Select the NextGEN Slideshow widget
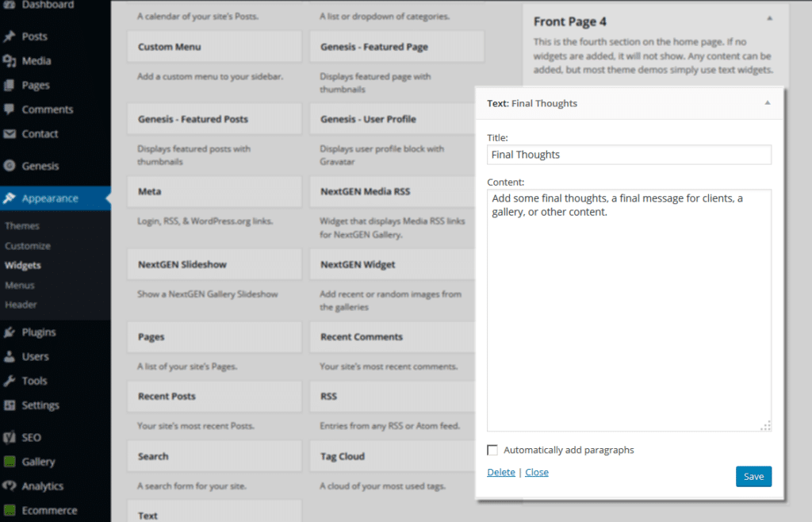 214,265
